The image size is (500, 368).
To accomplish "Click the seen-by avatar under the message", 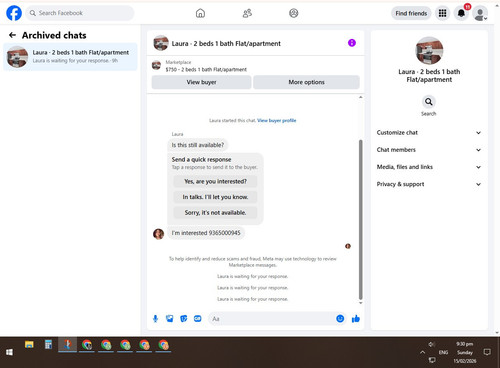I will [348, 246].
